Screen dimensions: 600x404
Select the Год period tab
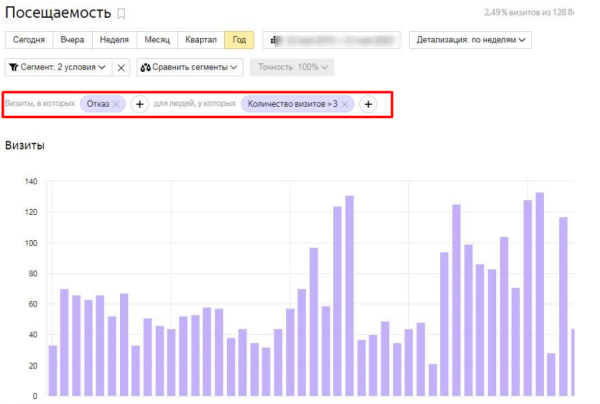[239, 40]
